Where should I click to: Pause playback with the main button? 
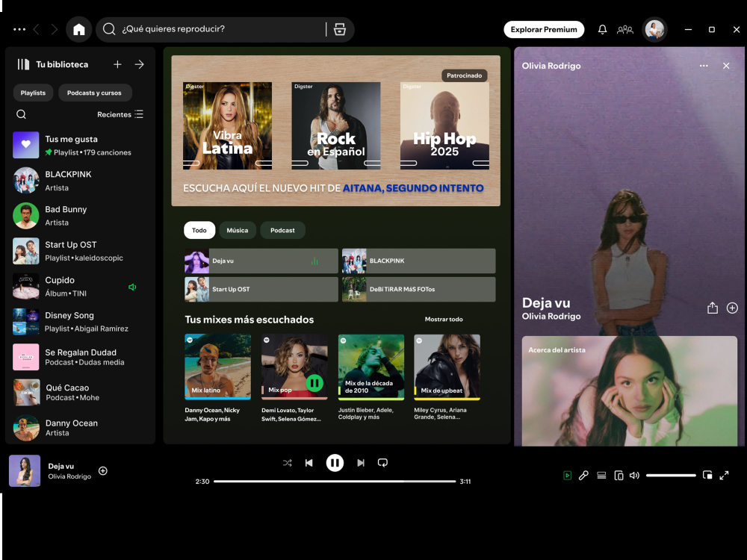(x=335, y=463)
